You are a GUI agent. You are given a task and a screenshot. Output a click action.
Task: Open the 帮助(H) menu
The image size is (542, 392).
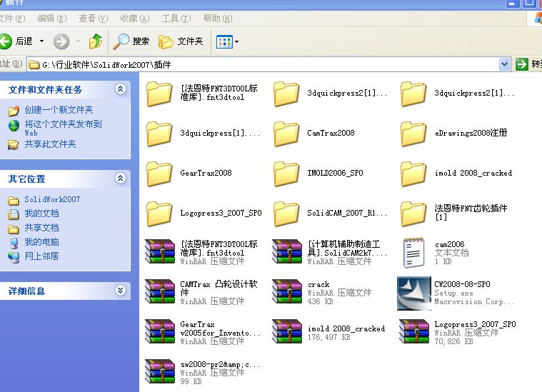(x=218, y=19)
